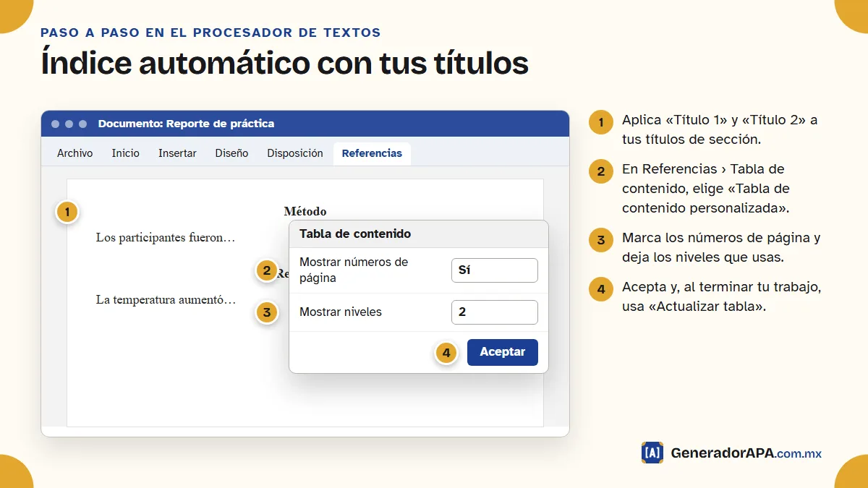868x488 pixels.
Task: Click the 'Tabla de contenido' dialog title
Action: pos(355,234)
